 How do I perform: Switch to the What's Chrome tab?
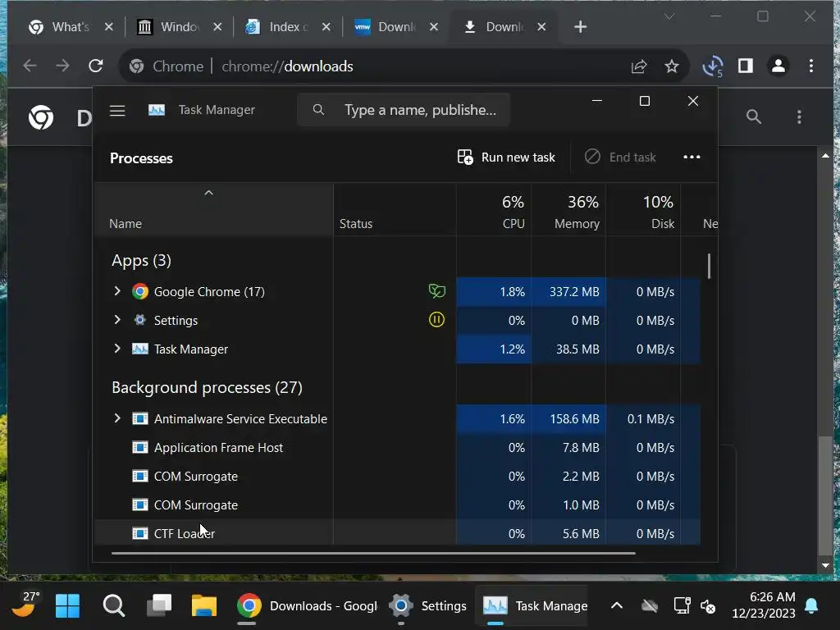[71, 27]
